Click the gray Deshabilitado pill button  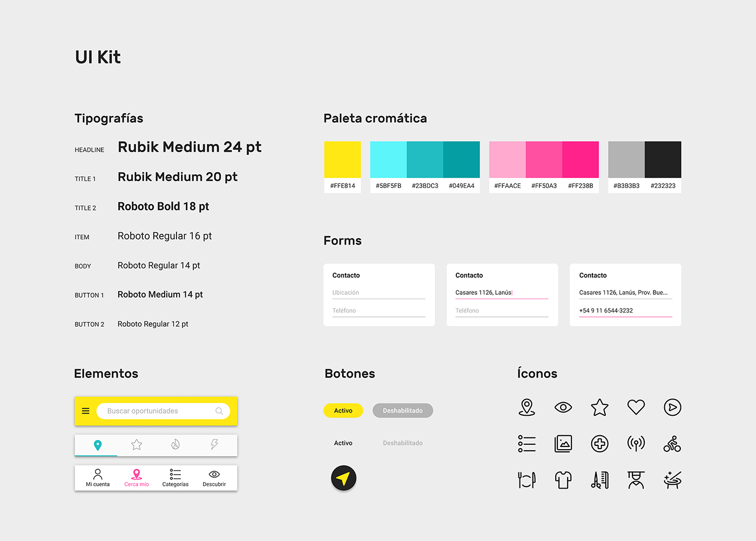point(403,411)
